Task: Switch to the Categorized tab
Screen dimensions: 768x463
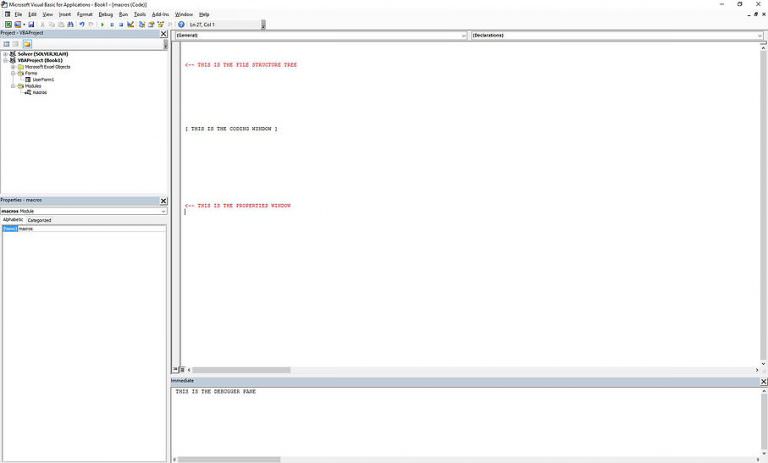Action: 39,220
